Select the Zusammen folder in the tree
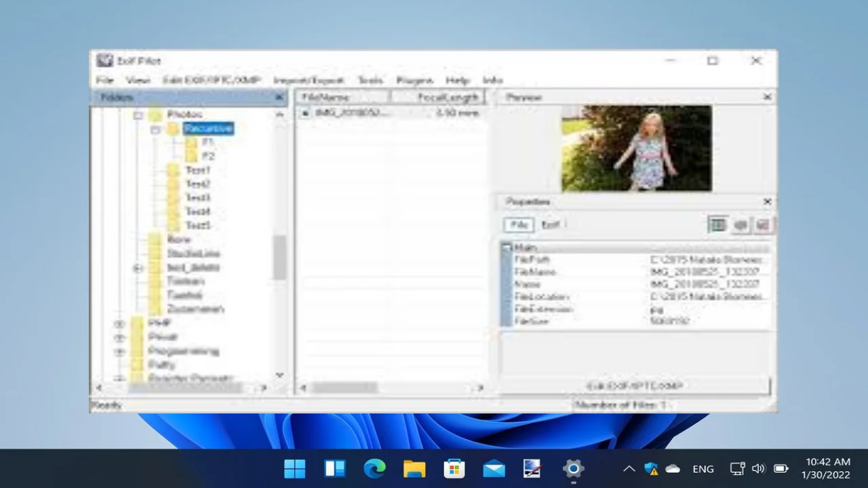 point(195,309)
